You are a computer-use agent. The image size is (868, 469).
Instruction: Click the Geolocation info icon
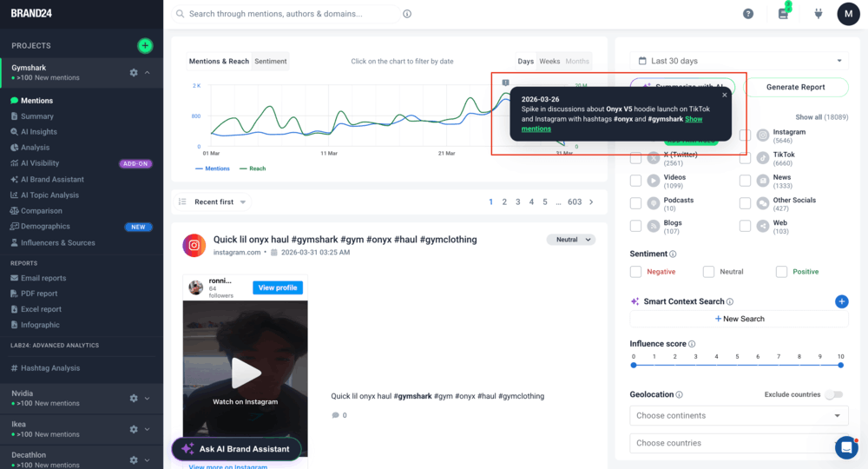coord(680,395)
